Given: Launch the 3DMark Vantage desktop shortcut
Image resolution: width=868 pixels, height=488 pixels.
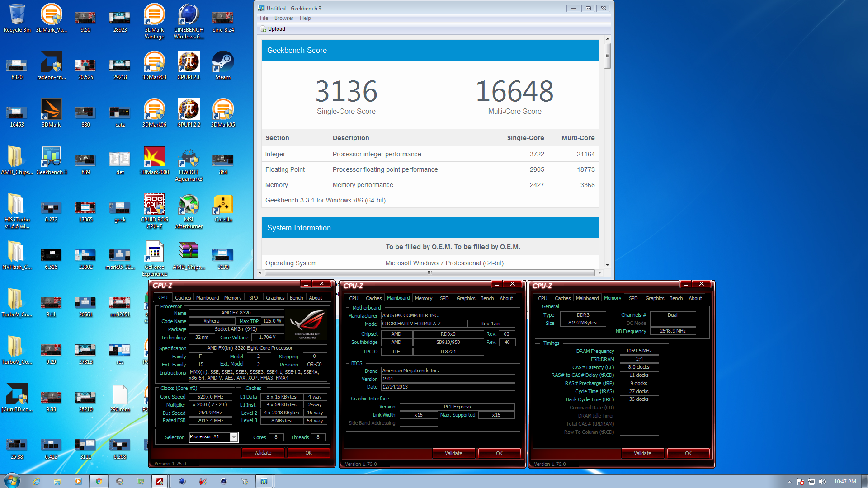Looking at the screenshot, I should click(x=154, y=21).
